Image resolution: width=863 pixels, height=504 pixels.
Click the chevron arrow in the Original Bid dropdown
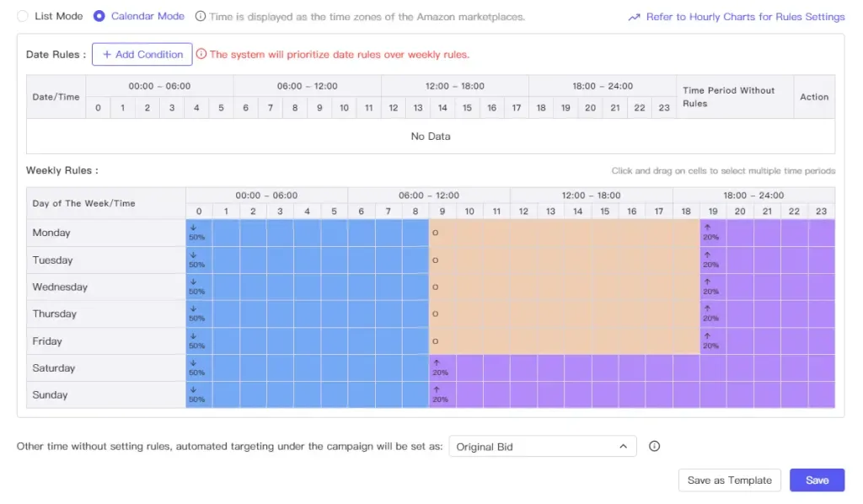click(x=623, y=446)
